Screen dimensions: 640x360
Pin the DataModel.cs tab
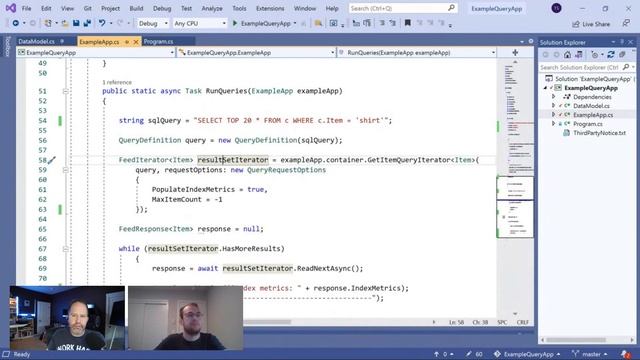point(62,41)
